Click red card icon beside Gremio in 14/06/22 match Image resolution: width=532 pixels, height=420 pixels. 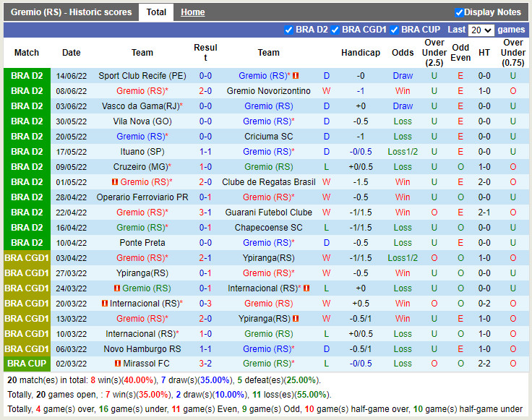coord(296,76)
